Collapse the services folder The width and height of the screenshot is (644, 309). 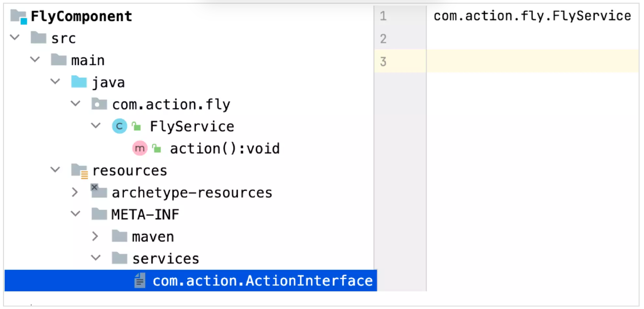click(96, 258)
